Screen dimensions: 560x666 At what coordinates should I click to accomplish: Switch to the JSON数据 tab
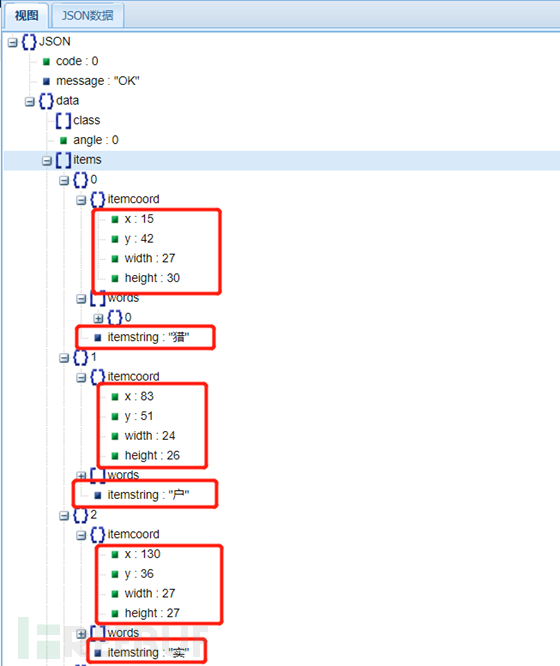[88, 16]
